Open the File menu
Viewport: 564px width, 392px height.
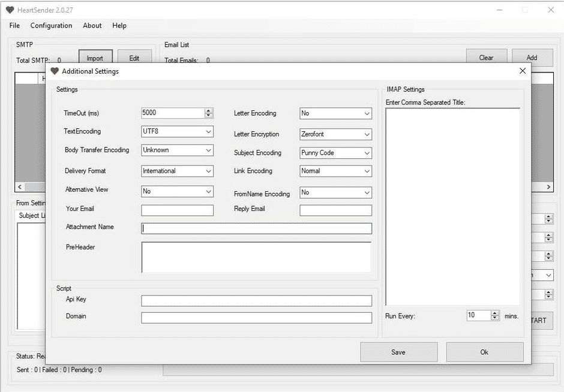(x=14, y=26)
